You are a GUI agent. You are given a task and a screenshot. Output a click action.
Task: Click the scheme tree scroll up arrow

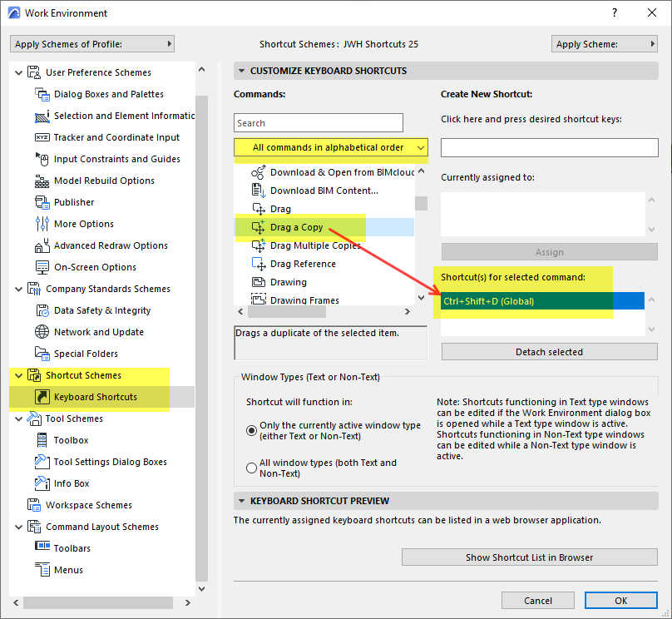201,69
